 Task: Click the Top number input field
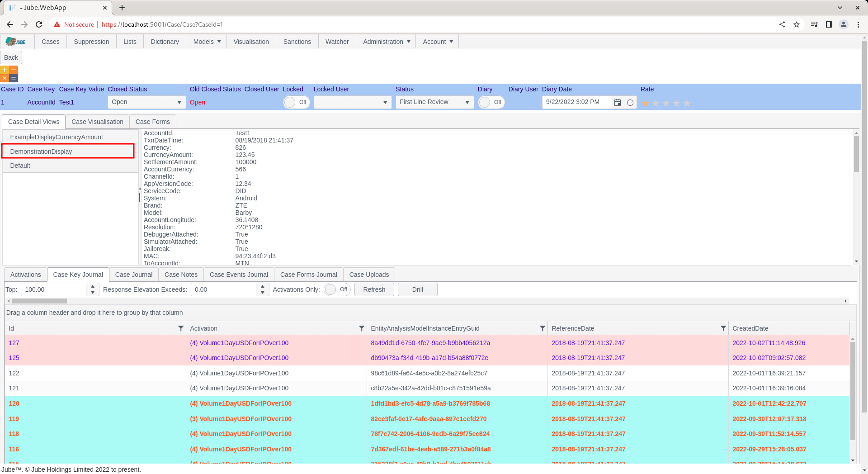(53, 289)
